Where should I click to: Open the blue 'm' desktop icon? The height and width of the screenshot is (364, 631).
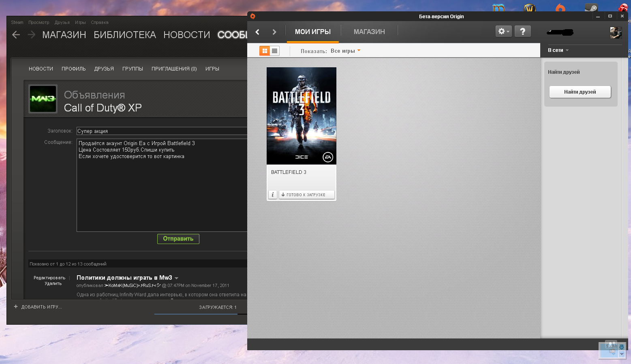coord(498,7)
